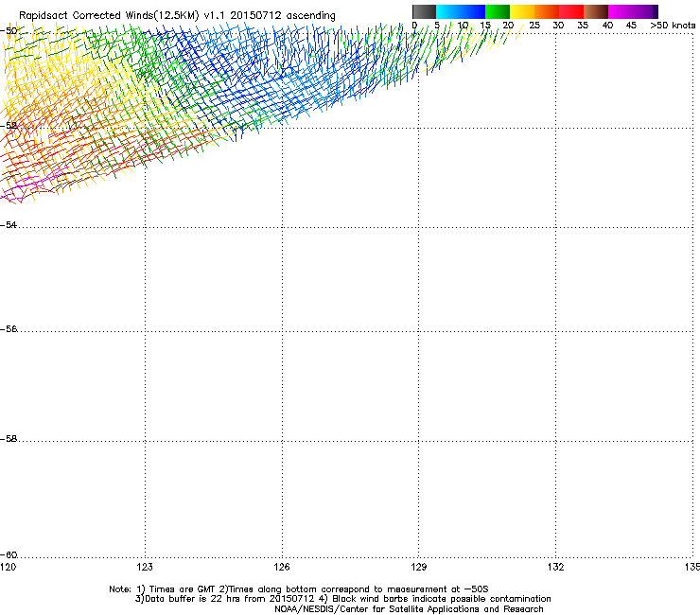Click the latitude label -54
This screenshot has width=700, height=615.
point(9,224)
